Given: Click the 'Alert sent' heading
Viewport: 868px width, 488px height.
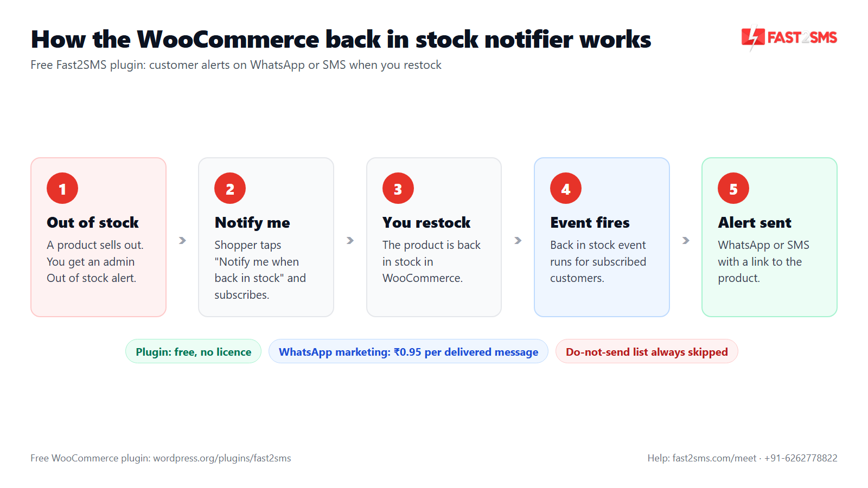Looking at the screenshot, I should pyautogui.click(x=755, y=222).
